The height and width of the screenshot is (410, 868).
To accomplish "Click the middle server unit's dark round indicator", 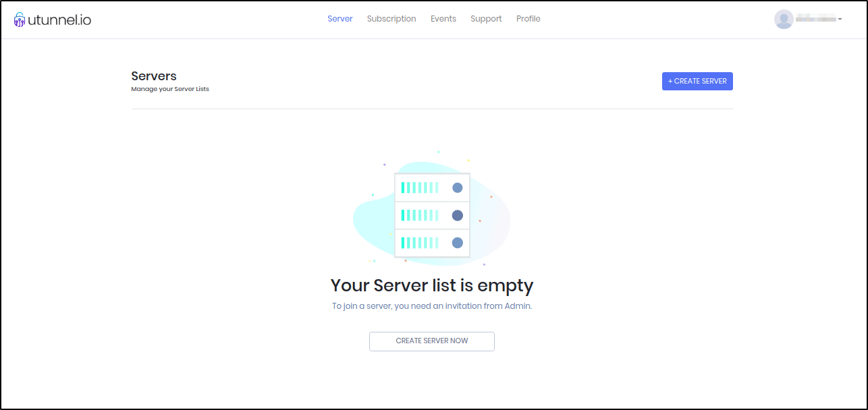I will point(457,216).
